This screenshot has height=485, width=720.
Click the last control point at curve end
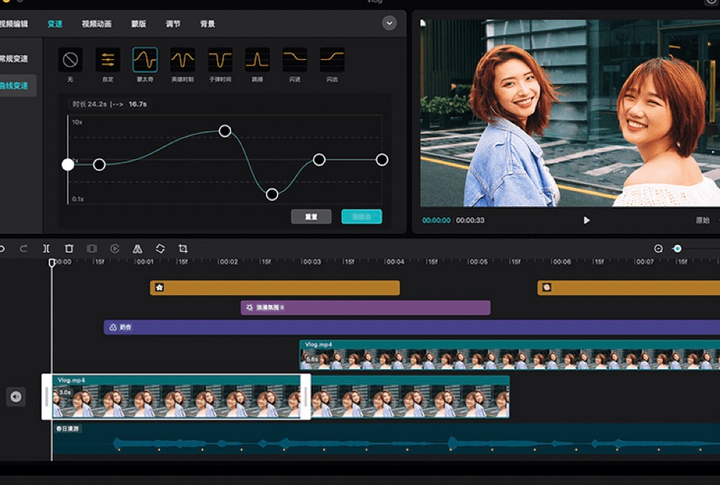(382, 160)
